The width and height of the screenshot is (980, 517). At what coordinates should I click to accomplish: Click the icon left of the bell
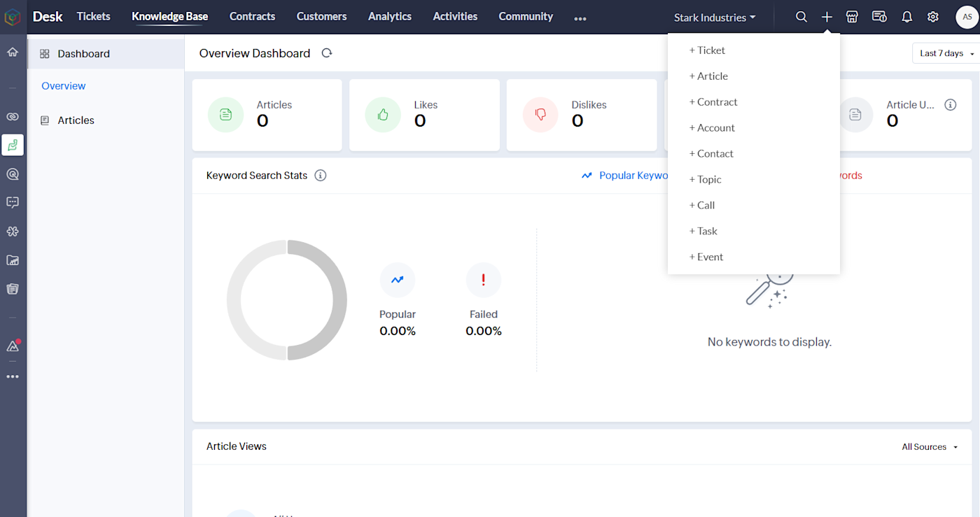879,17
